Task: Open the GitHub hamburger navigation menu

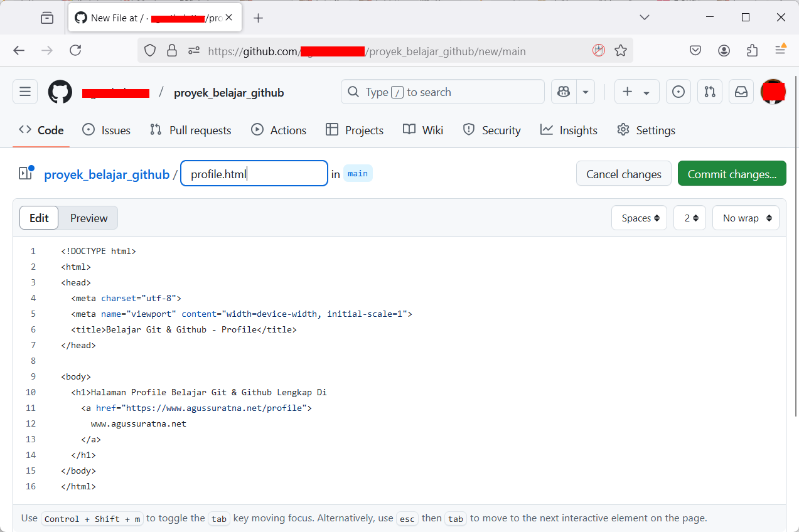Action: [25, 92]
